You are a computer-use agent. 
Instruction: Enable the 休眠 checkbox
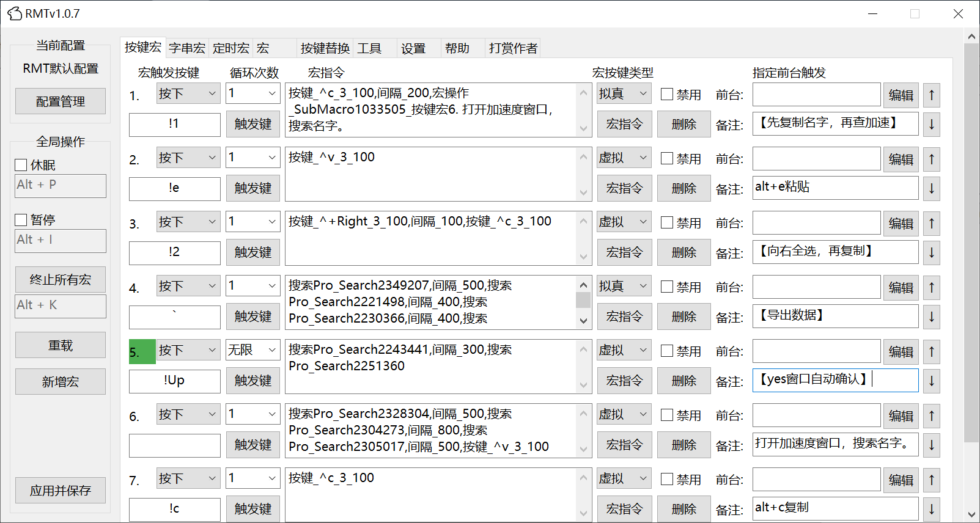pos(21,165)
